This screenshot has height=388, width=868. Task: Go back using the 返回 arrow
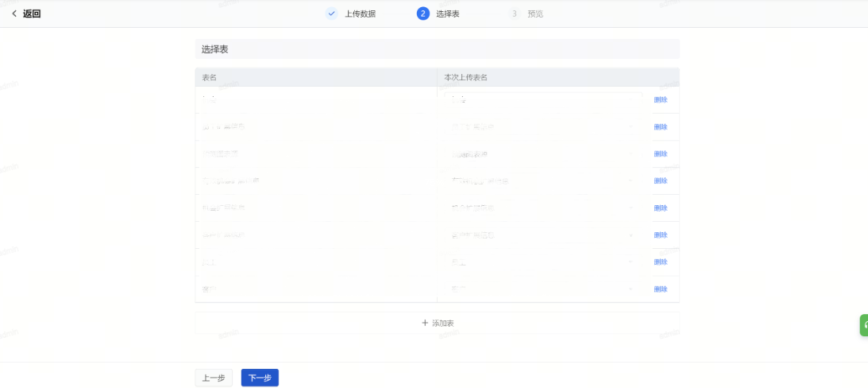[x=14, y=14]
